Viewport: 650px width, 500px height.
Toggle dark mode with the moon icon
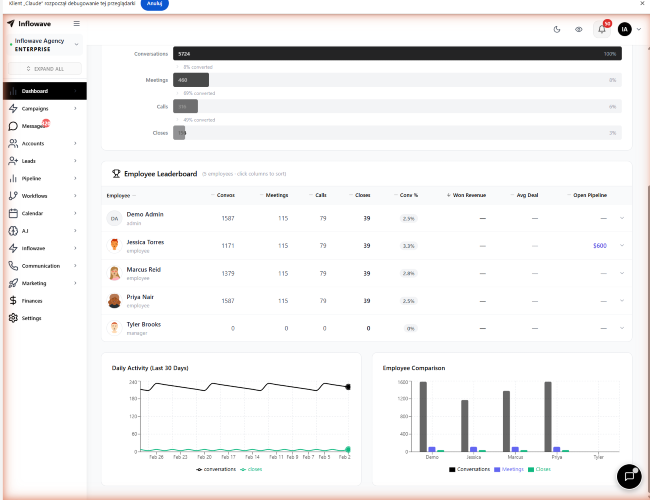pos(557,29)
